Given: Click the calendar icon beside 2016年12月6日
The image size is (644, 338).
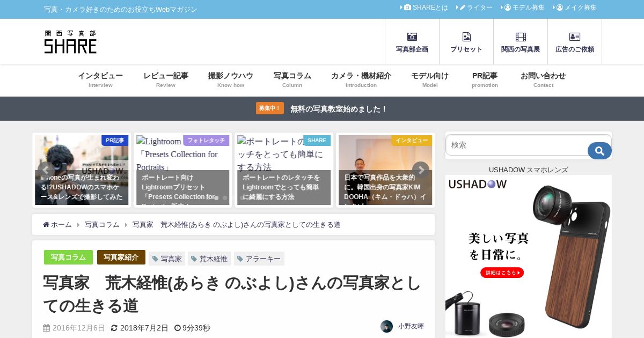Looking at the screenshot, I should pyautogui.click(x=47, y=328).
